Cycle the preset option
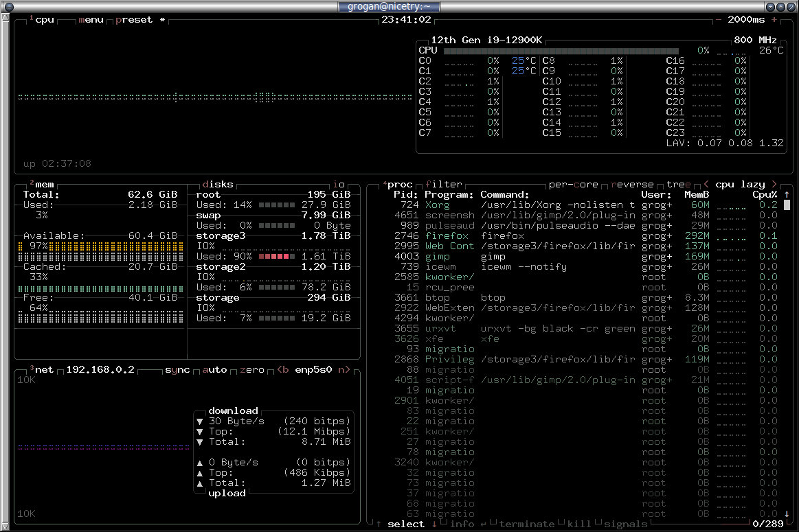This screenshot has width=799, height=532. (134, 20)
